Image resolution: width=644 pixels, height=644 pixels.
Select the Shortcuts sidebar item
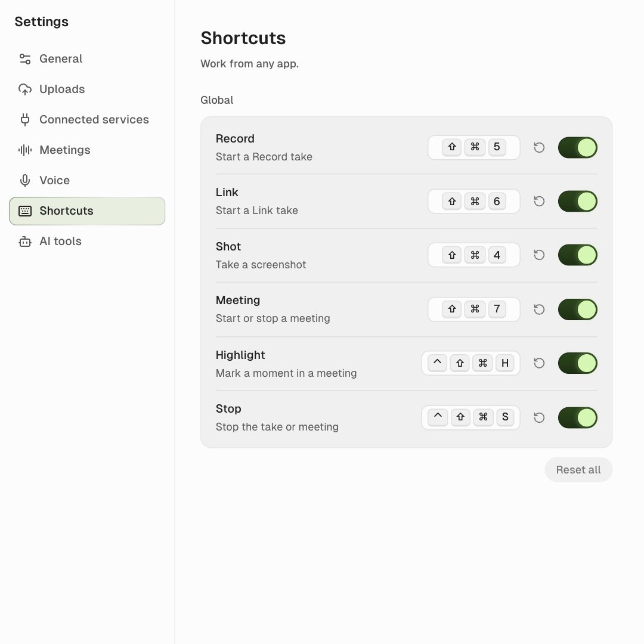tap(87, 211)
